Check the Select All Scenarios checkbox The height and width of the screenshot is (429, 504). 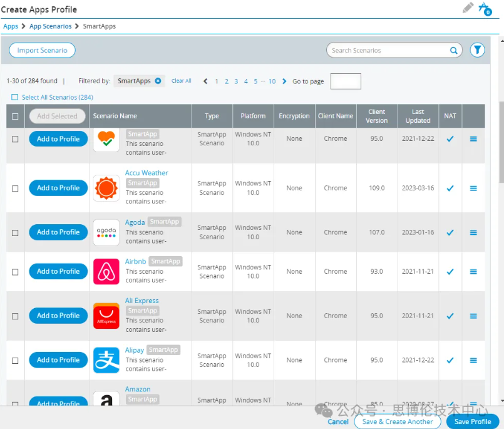(15, 97)
